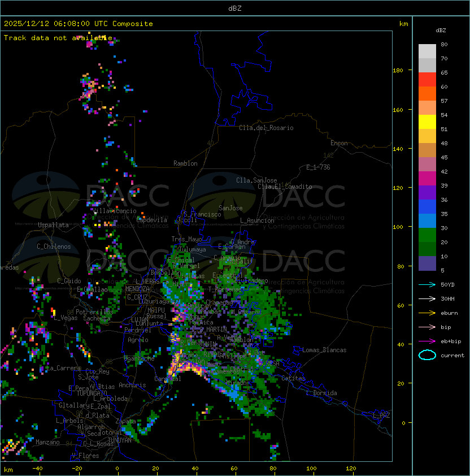The width and height of the screenshot is (470, 476).
Task: Click the timestamp '2025/12/12 06:08:00 UTC Composite'
Action: [x=79, y=24]
